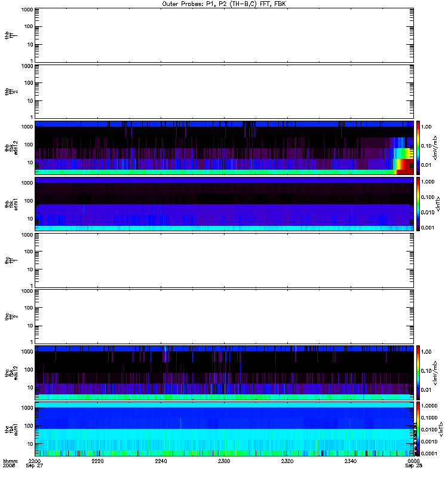
Task: Click the thc fbk scm1 spectrogram panel
Action: [225, 429]
